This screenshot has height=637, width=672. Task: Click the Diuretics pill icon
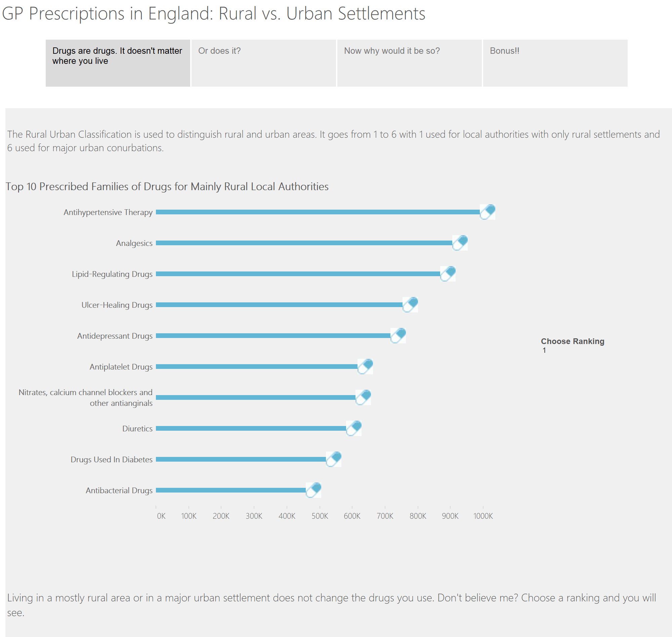pos(353,428)
